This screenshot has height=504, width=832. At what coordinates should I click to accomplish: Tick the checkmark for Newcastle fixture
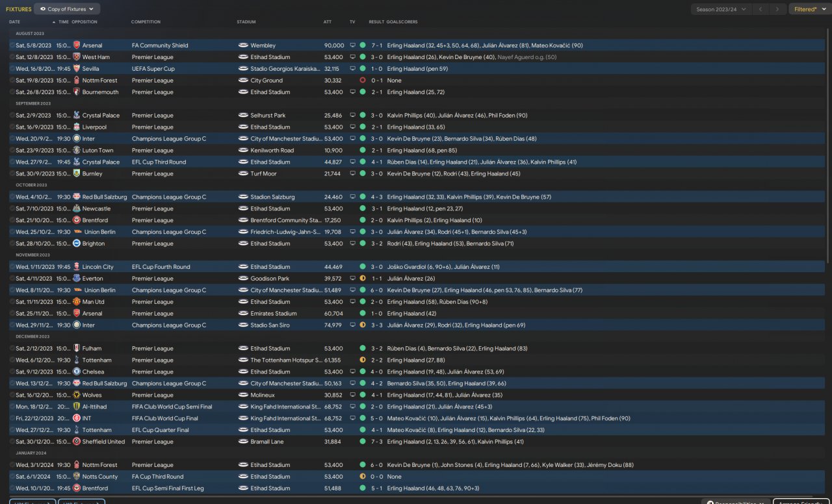(12, 209)
